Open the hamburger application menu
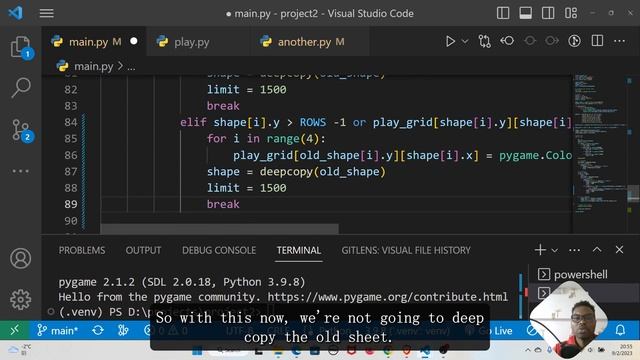The width and height of the screenshot is (640, 360). pos(47,13)
